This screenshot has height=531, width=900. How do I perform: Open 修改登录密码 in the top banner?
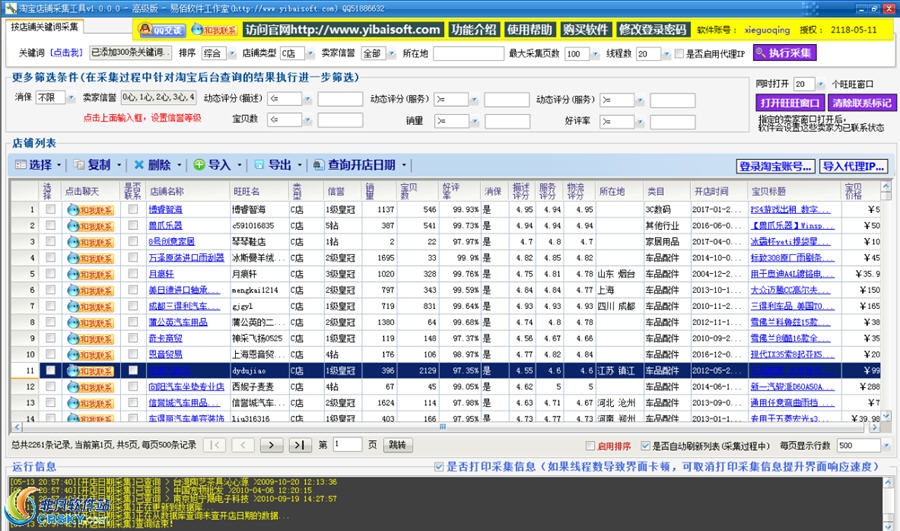pyautogui.click(x=653, y=29)
